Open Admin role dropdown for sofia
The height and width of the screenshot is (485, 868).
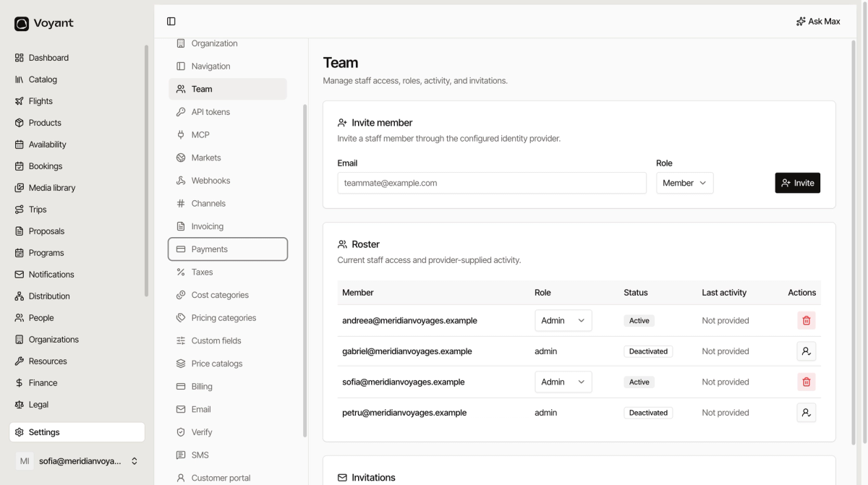pos(563,382)
